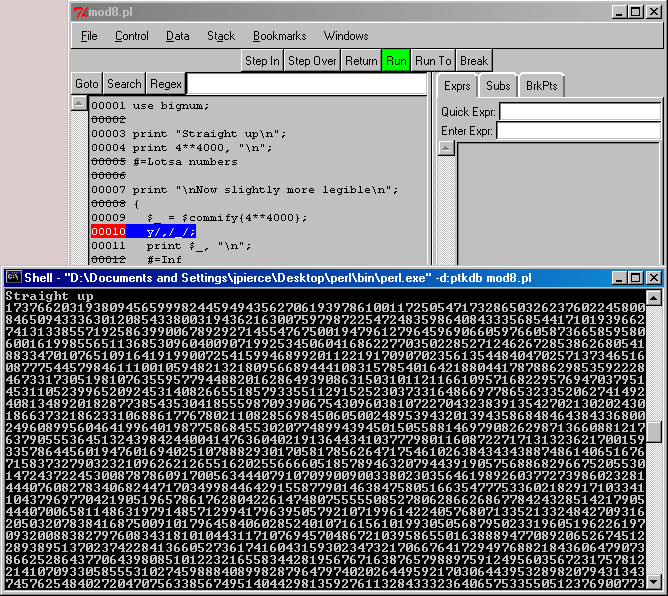Click the Goto button
The height and width of the screenshot is (596, 668).
pyautogui.click(x=87, y=84)
